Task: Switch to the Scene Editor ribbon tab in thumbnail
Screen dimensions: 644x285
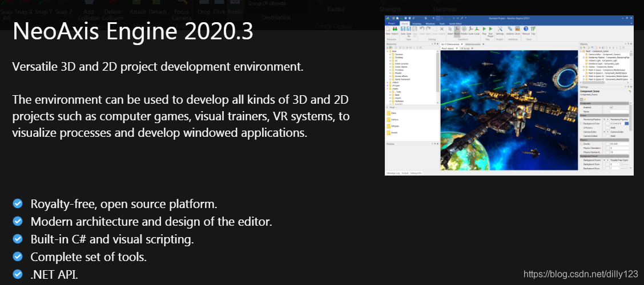Action: point(456,23)
